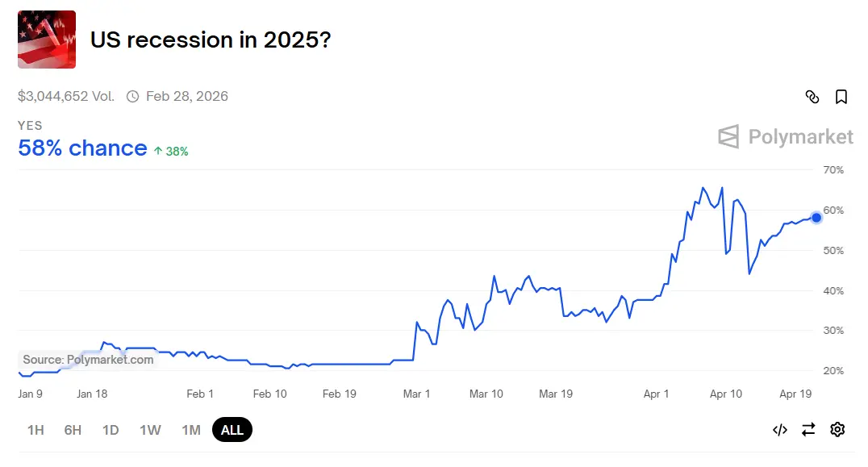Click the blue endpoint dot on chart

tap(816, 217)
